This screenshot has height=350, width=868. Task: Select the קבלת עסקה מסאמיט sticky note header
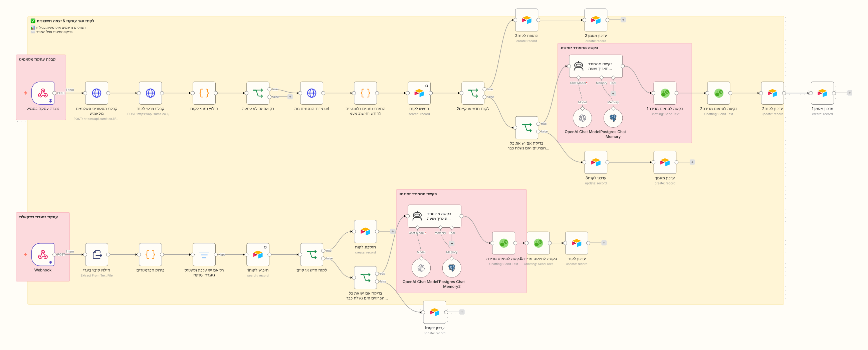click(x=37, y=60)
